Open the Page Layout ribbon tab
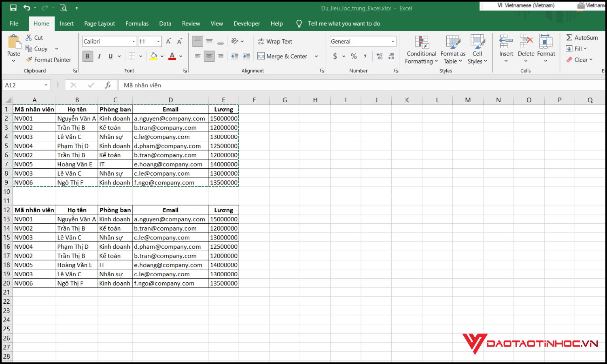This screenshot has width=607, height=364. pos(100,23)
